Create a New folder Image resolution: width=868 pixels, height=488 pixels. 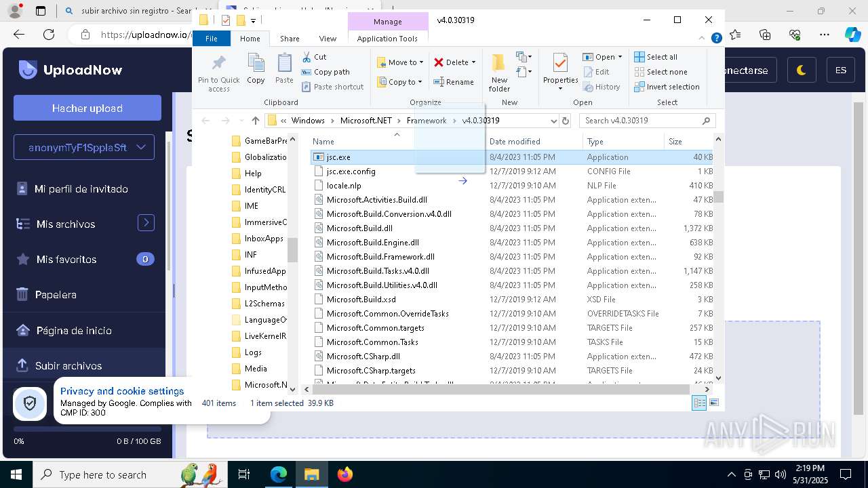click(499, 73)
